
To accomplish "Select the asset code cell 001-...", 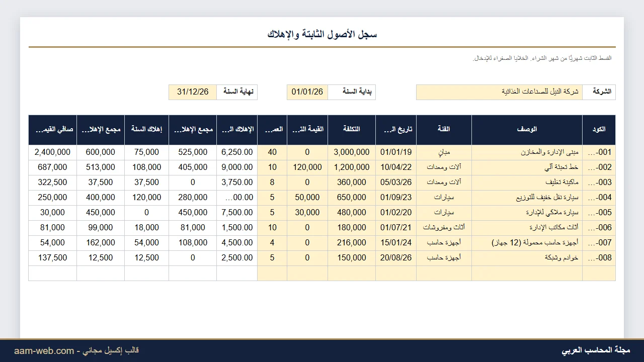I will pos(599,152).
